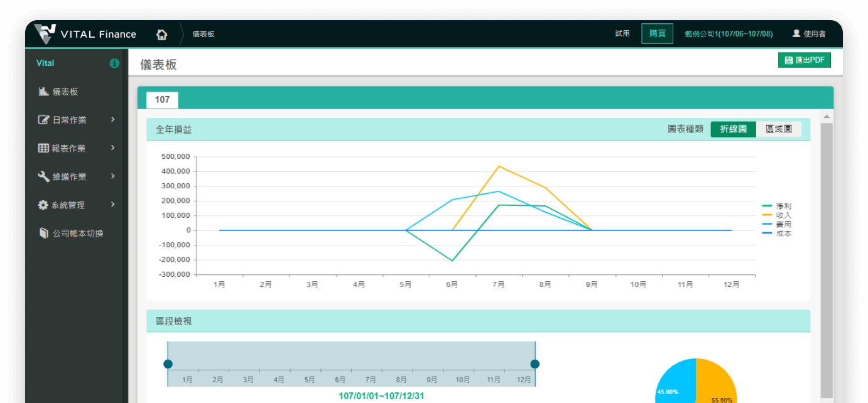Click the Vital sidebar heading

45,63
